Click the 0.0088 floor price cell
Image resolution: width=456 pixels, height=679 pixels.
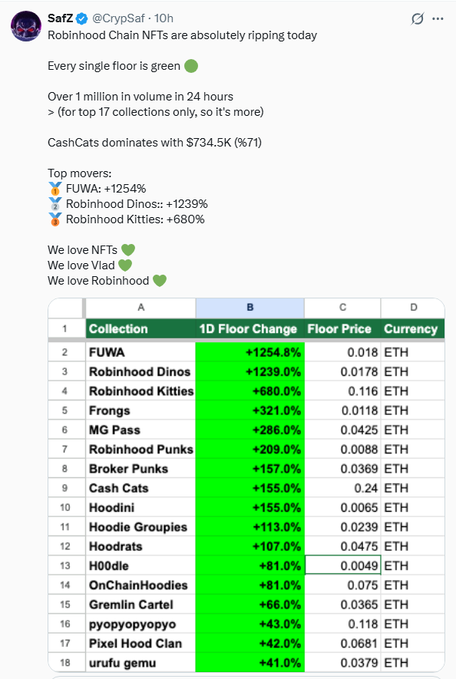343,449
